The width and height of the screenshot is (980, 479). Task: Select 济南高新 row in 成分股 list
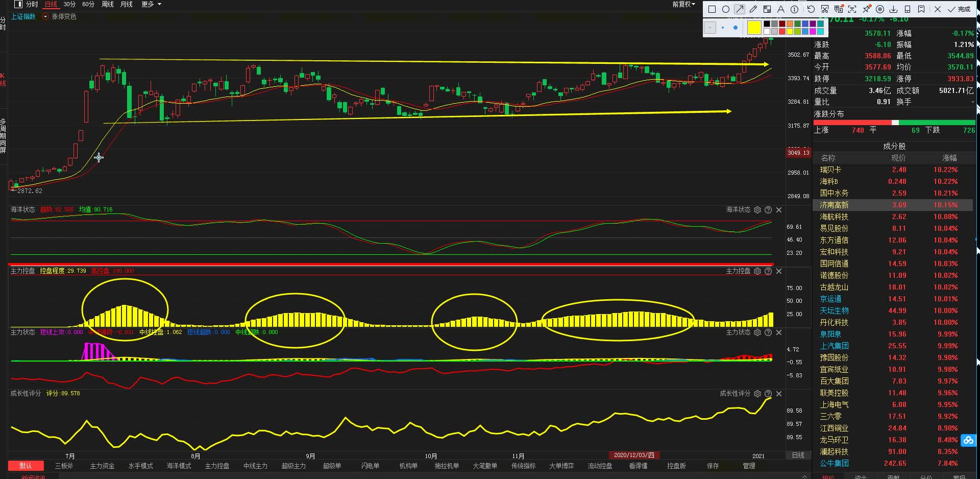click(892, 205)
